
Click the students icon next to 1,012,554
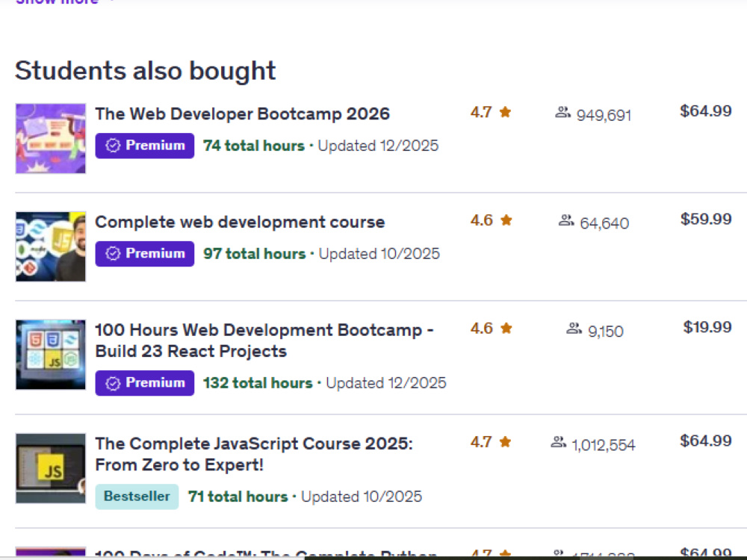click(x=558, y=442)
